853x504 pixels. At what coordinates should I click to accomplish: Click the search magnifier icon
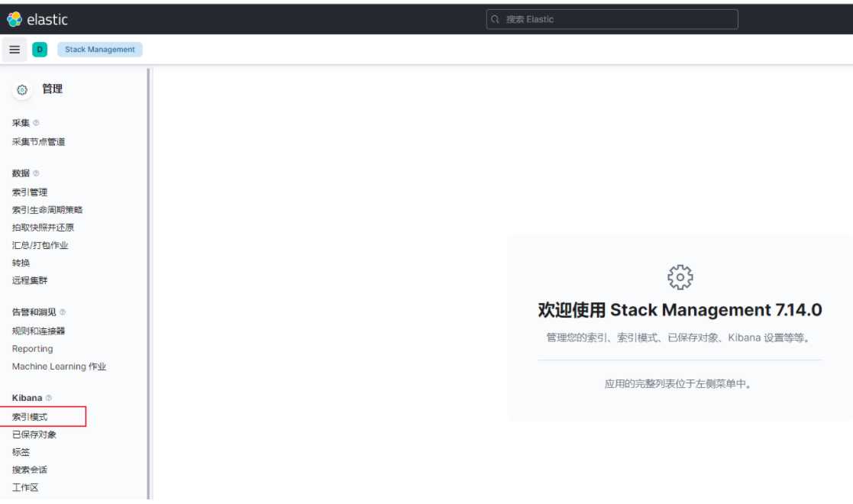[x=495, y=19]
